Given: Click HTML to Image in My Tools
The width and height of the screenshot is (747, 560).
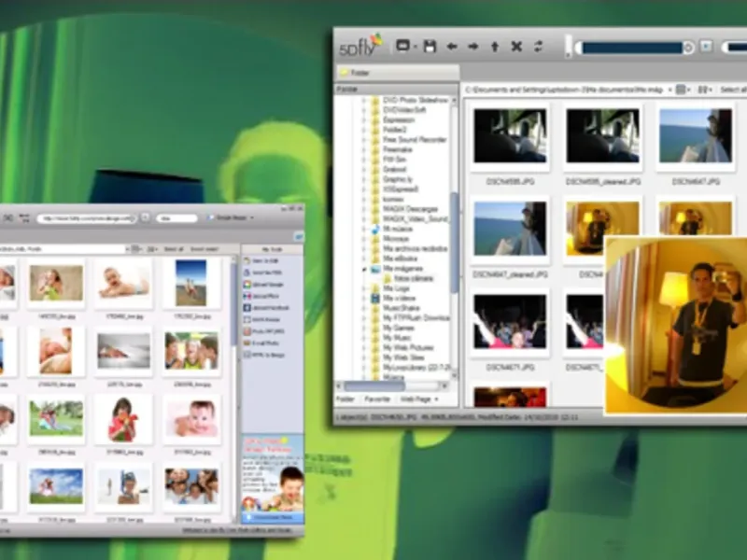Looking at the screenshot, I should pos(264,355).
